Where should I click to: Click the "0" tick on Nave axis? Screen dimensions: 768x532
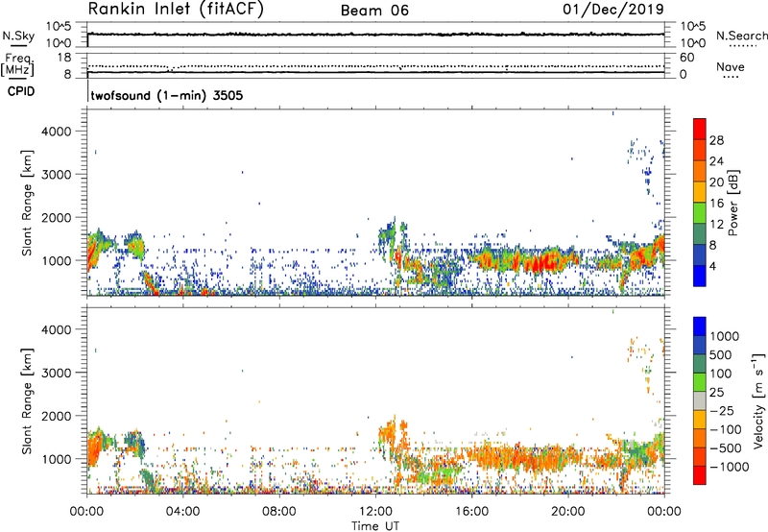click(x=683, y=75)
